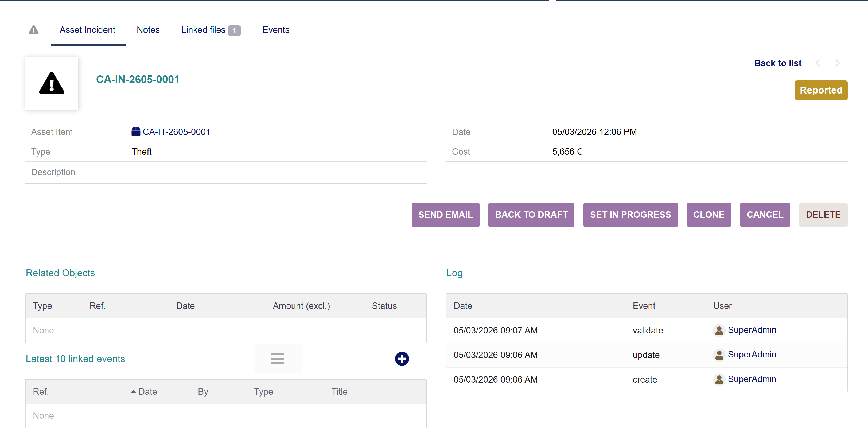
Task: Click the Related Objects heading
Action: coord(60,273)
